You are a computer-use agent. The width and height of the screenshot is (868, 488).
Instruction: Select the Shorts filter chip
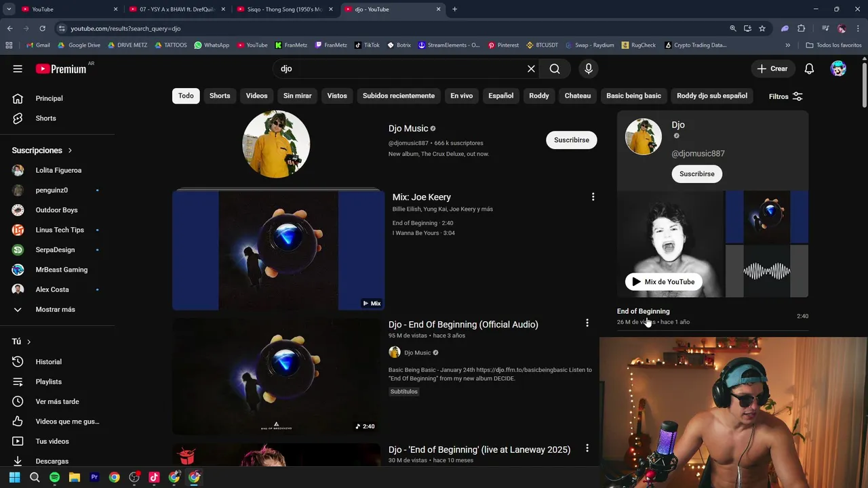220,96
